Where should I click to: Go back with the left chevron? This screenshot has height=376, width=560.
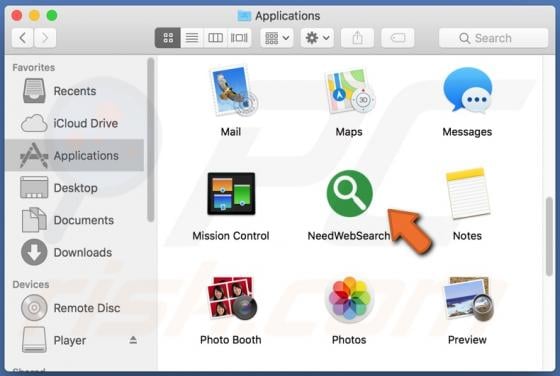(22, 38)
